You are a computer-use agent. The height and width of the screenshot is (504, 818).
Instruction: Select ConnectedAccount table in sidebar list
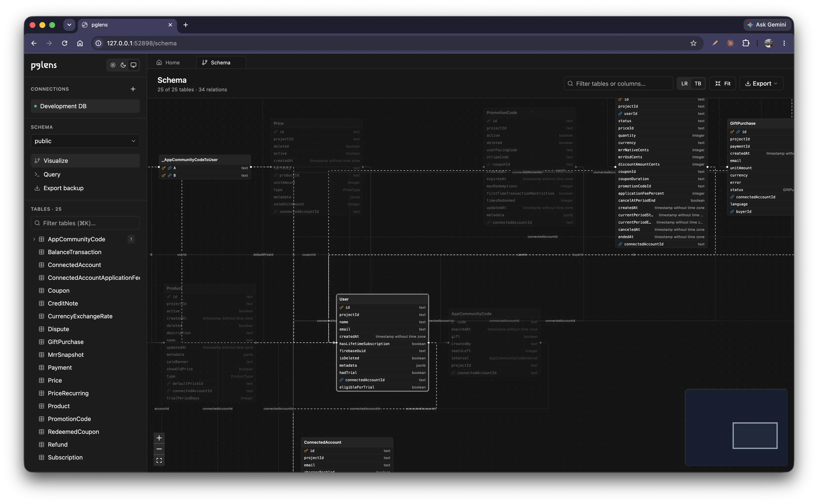click(x=74, y=265)
